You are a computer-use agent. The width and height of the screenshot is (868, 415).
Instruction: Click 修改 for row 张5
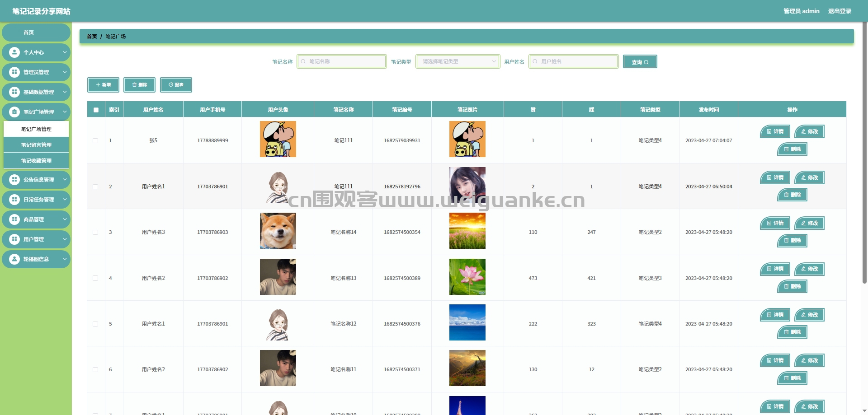tap(809, 131)
